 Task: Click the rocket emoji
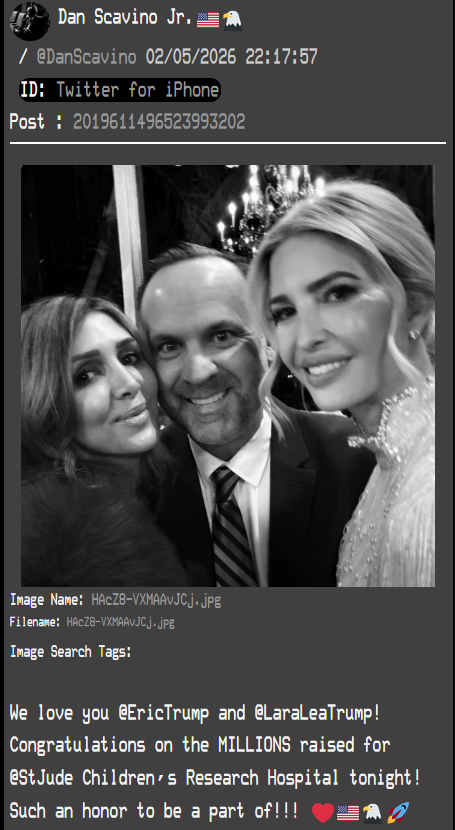coord(397,813)
